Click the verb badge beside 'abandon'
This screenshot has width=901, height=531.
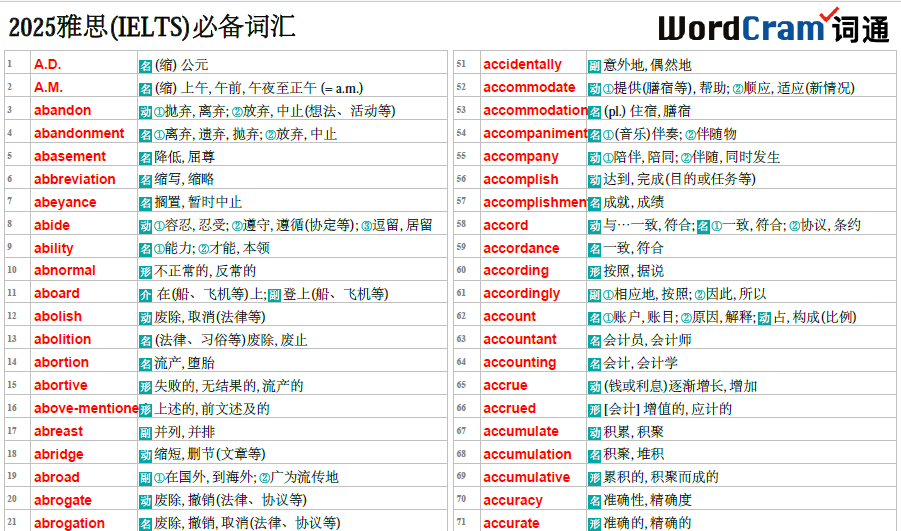pos(145,111)
